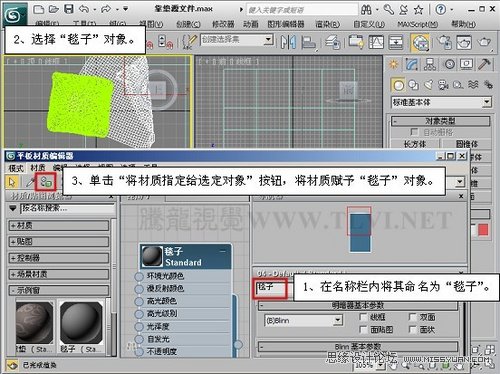Open the 创建选择集 dropdown
500x374 pixels.
pyautogui.click(x=237, y=40)
